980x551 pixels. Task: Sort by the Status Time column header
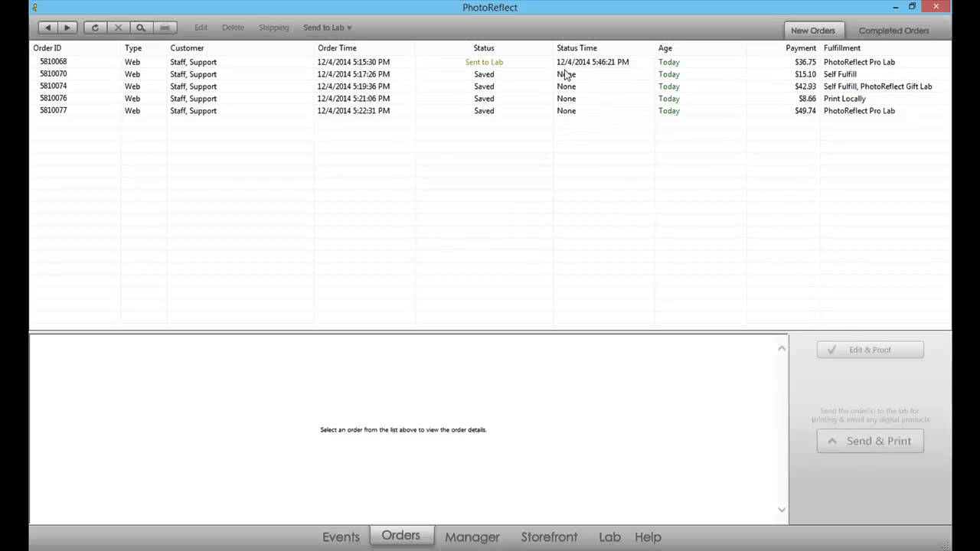click(x=577, y=48)
